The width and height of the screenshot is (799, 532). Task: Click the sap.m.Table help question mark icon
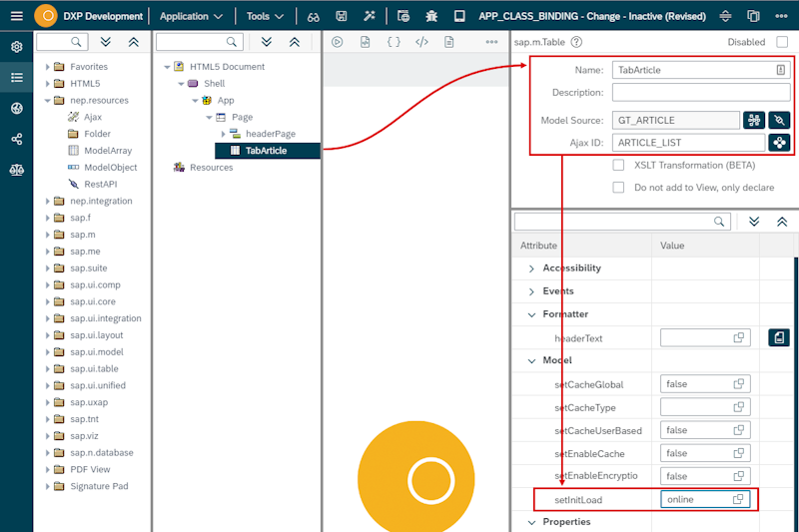576,42
